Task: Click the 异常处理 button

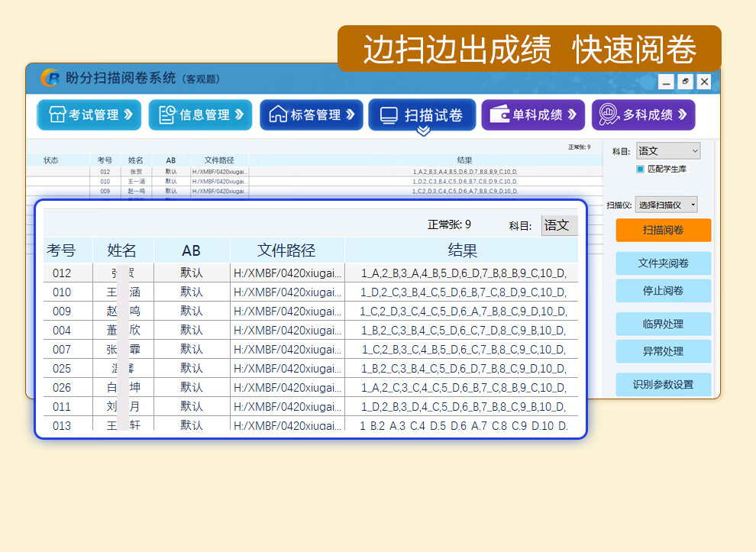Action: point(663,351)
